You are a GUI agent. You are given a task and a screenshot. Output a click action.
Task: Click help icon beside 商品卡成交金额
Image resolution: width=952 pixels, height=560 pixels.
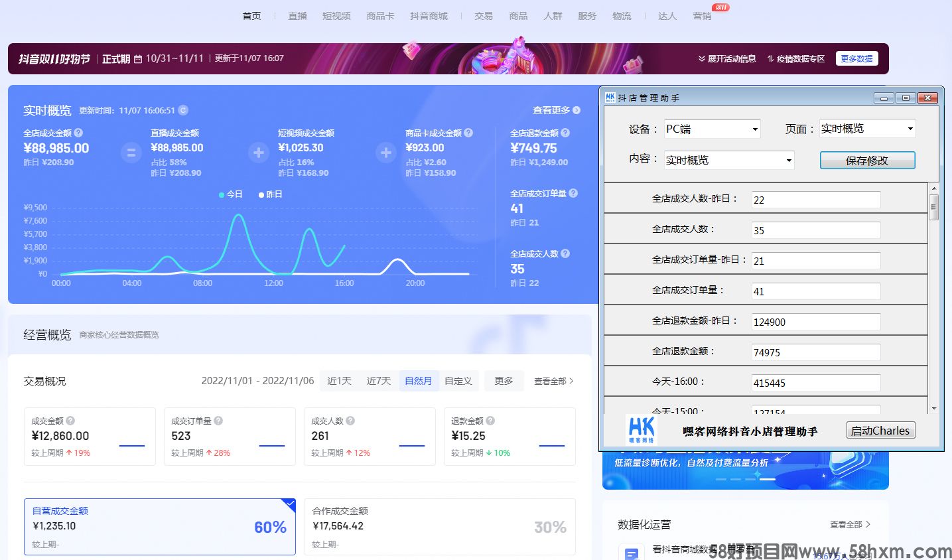[x=468, y=133]
